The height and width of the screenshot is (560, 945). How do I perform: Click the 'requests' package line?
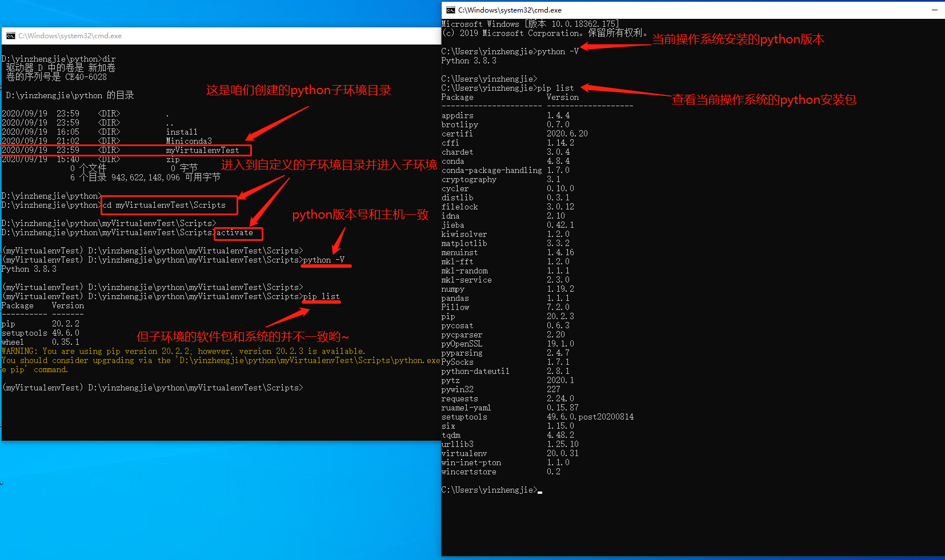pyautogui.click(x=459, y=398)
